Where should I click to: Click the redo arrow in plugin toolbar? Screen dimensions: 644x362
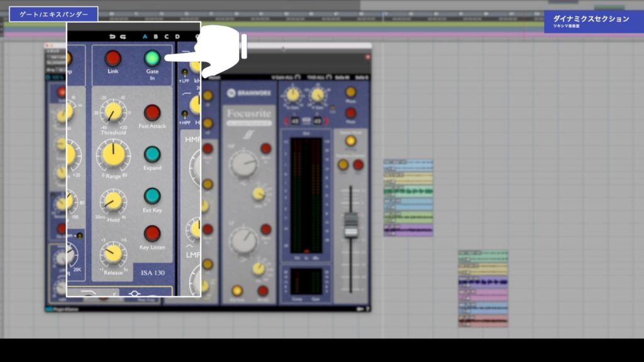click(123, 36)
